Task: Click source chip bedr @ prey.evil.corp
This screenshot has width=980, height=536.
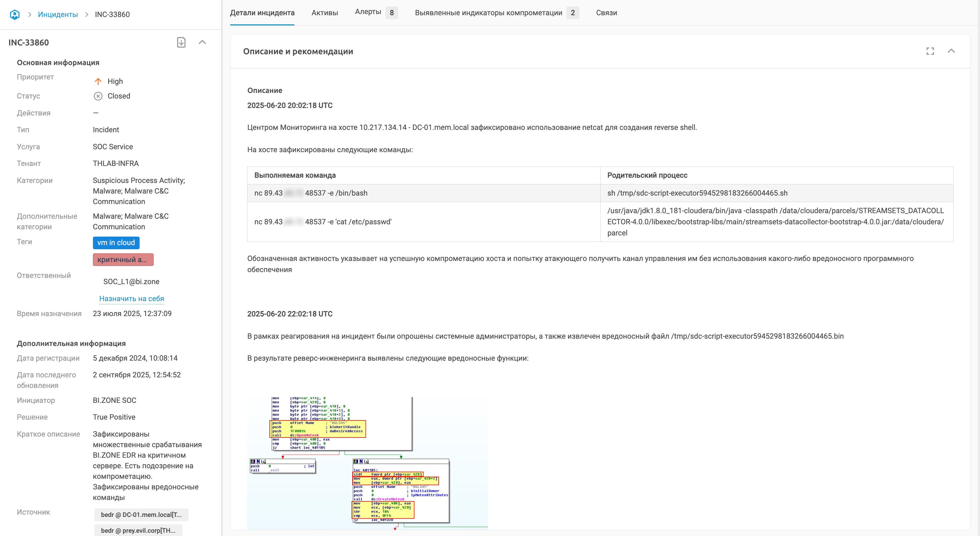Action: [138, 530]
